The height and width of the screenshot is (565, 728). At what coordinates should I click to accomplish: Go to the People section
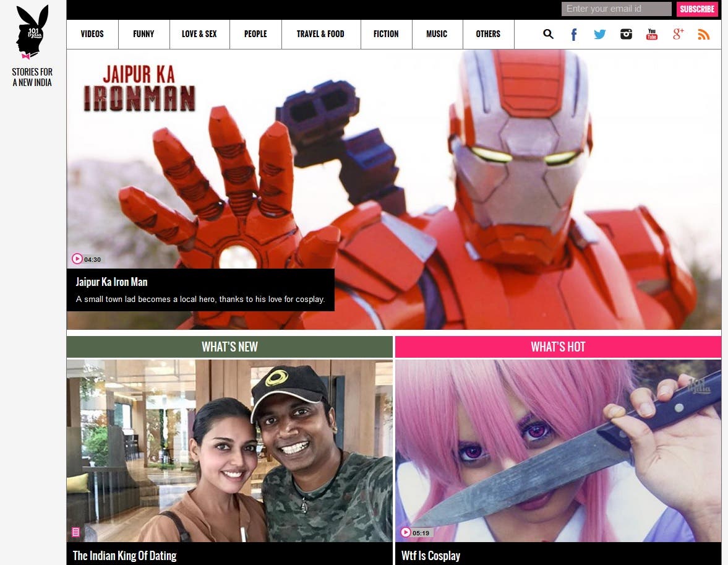point(255,34)
